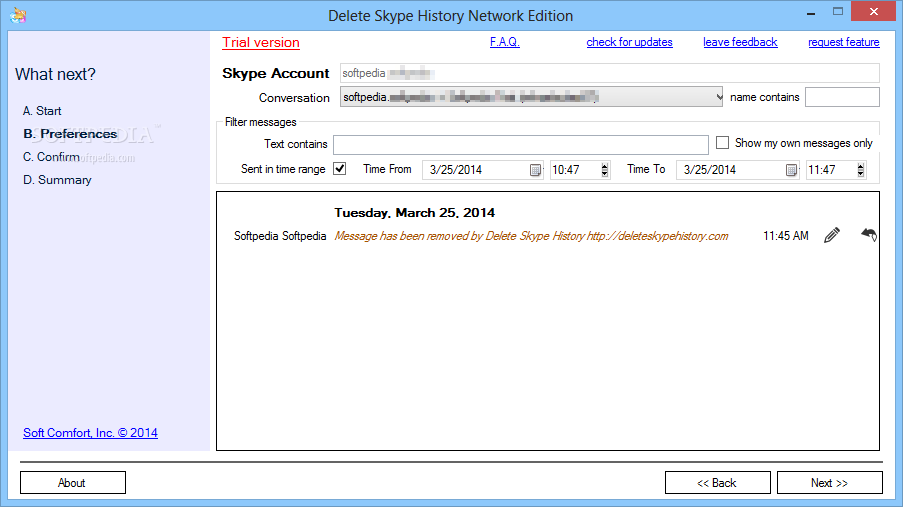
Task: Open the F.A.Q. link
Action: pos(504,42)
